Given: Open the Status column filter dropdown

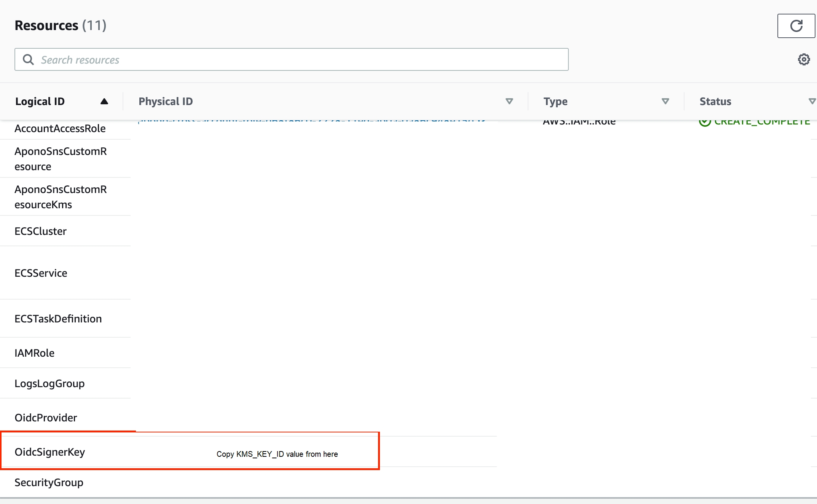Looking at the screenshot, I should pyautogui.click(x=812, y=101).
